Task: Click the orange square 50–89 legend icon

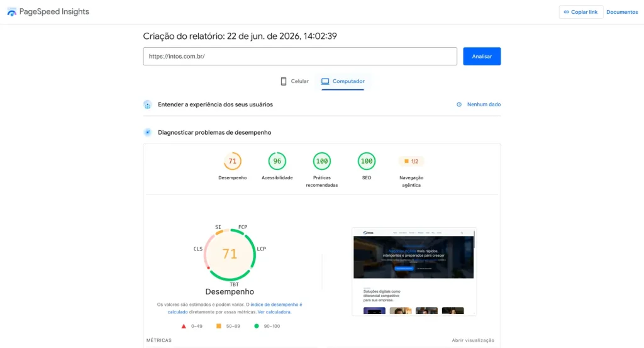Action: (218, 326)
